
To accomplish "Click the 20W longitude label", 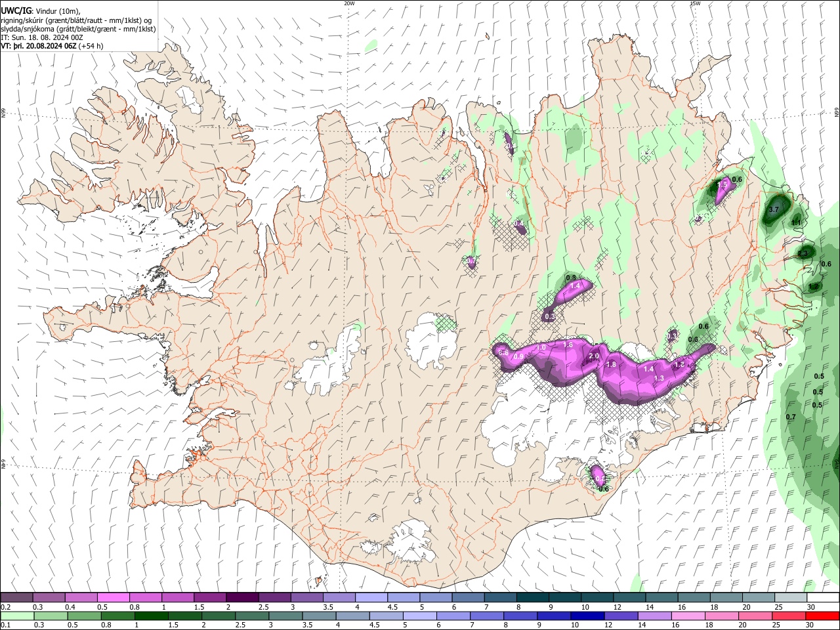I will [x=349, y=3].
